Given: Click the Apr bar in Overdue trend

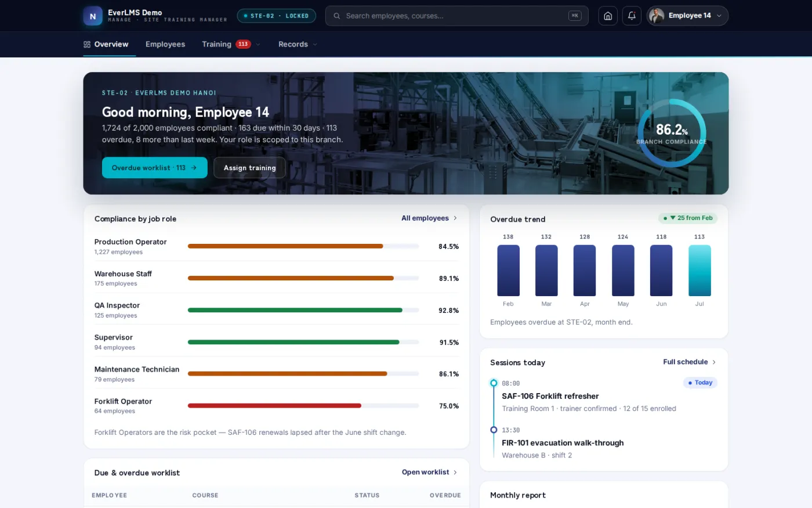Looking at the screenshot, I should pos(585,271).
